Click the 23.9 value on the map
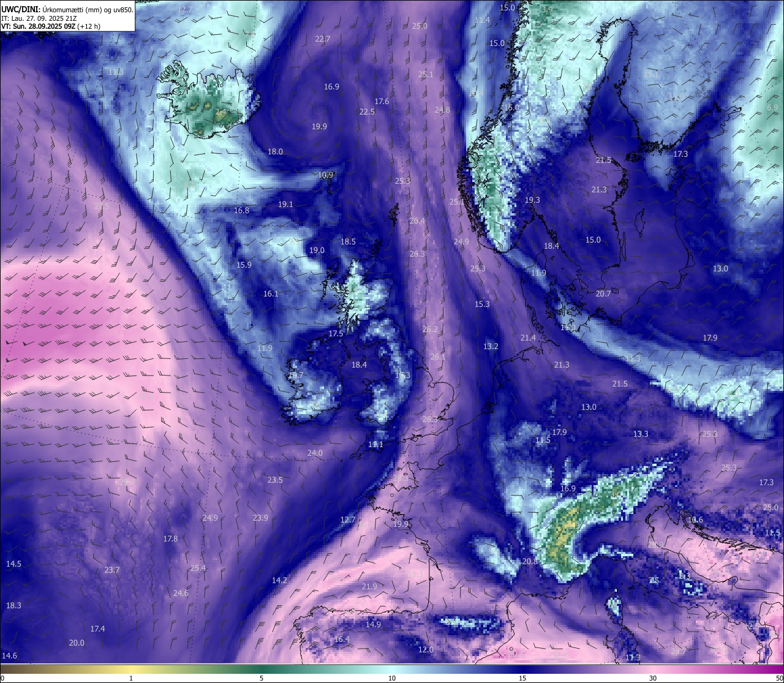This screenshot has height=683, width=784. [x=260, y=518]
